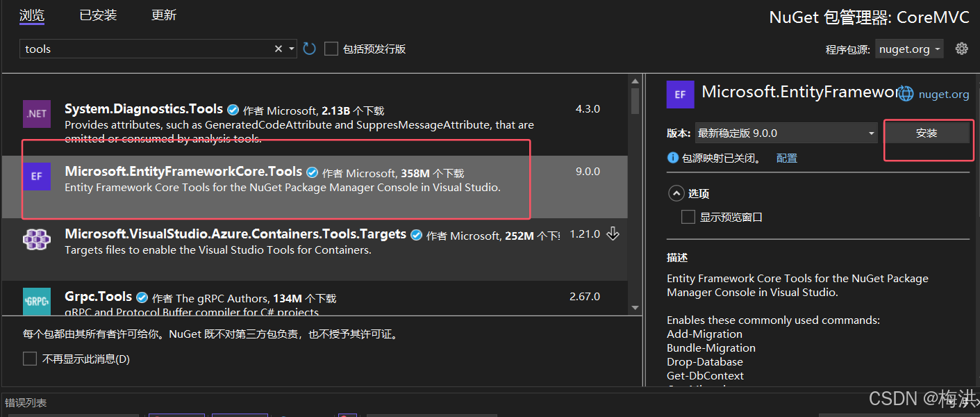This screenshot has width=980, height=417.
Task: Click the verified badge next to Microsoft.EntityFrameworkCore.Tools
Action: coord(313,172)
